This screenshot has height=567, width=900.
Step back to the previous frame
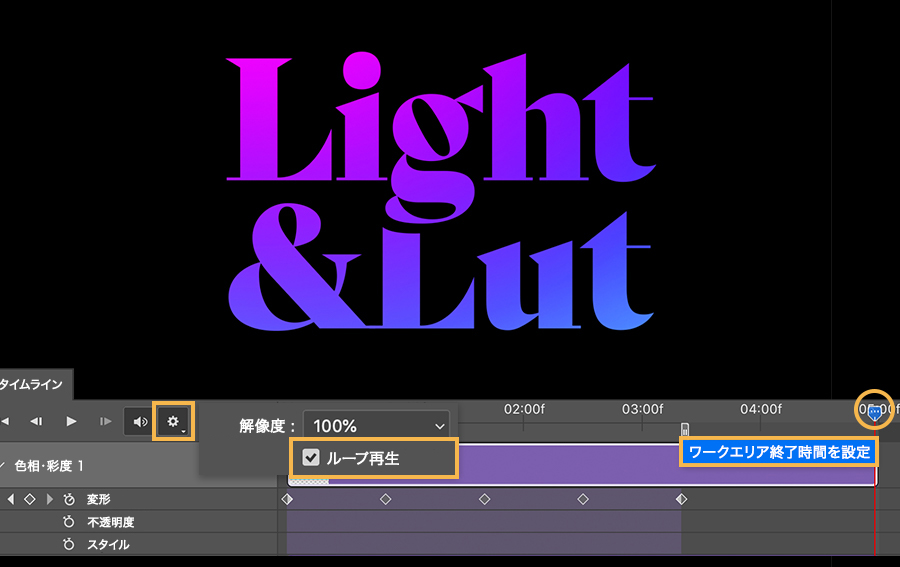pyautogui.click(x=36, y=421)
